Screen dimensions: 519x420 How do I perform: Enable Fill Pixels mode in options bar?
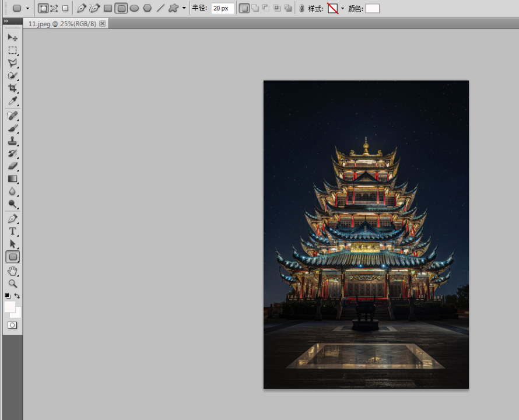coord(65,8)
